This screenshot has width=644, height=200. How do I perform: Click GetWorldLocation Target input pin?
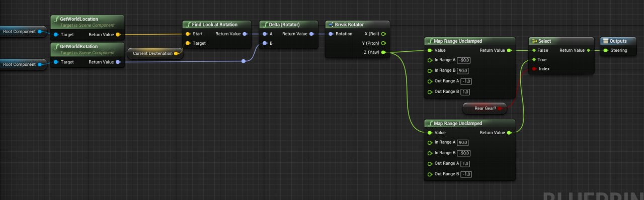56,35
